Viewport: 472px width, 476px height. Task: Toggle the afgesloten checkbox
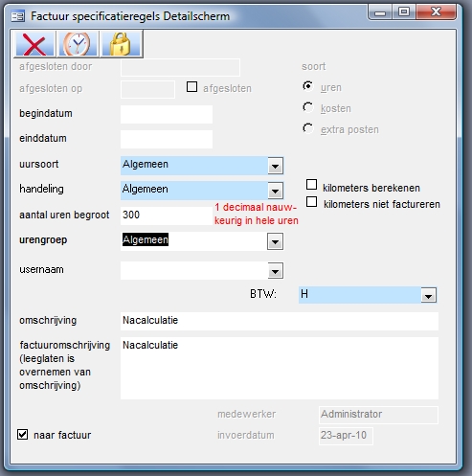[x=191, y=87]
